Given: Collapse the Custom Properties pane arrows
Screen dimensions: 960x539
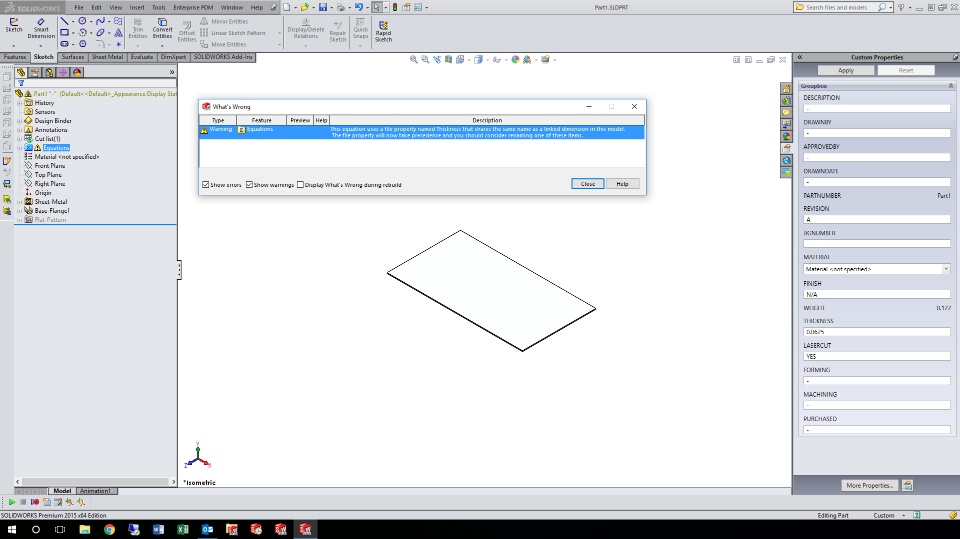Looking at the screenshot, I should (x=800, y=57).
